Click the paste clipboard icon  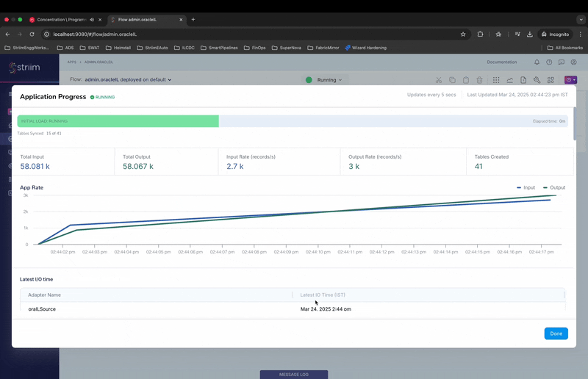(466, 80)
